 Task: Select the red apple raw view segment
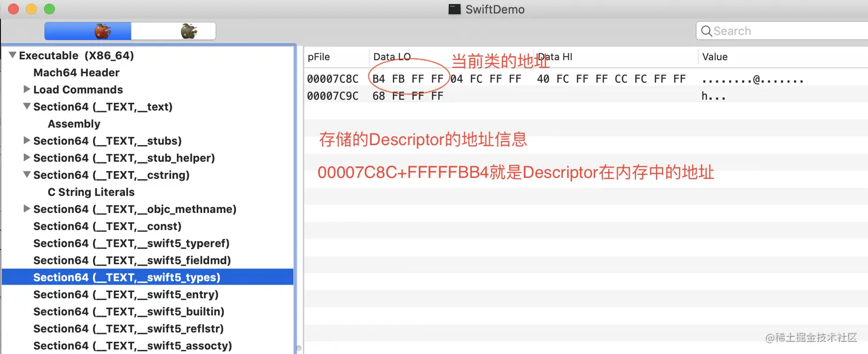tap(88, 31)
